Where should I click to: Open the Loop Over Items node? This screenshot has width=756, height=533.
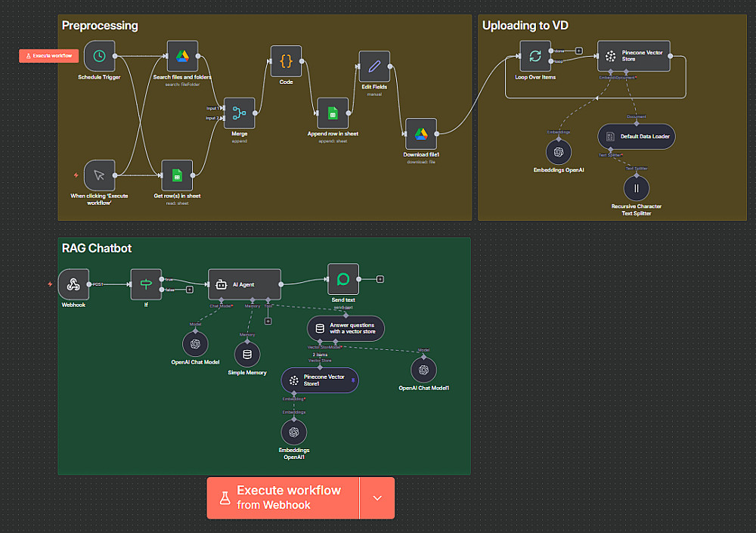(535, 56)
